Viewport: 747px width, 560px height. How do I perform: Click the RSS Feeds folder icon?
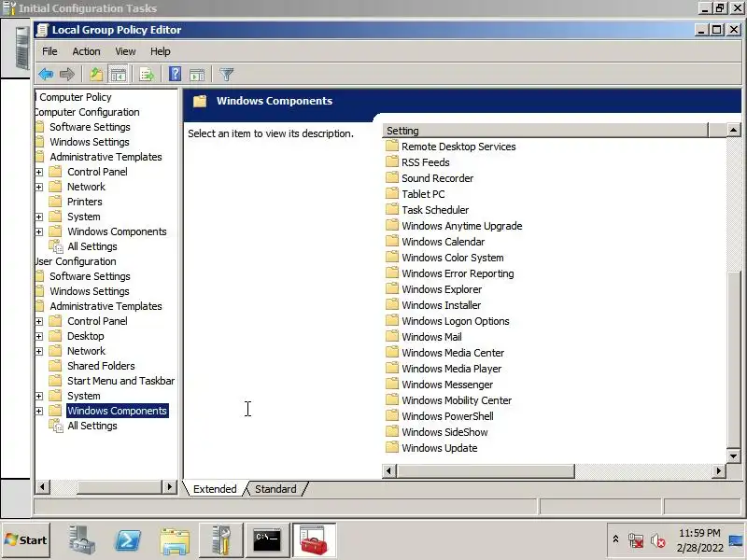[392, 161]
